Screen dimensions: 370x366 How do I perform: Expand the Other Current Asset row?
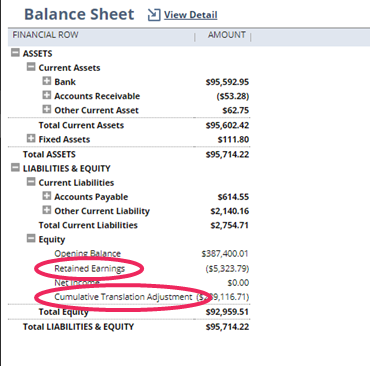click(47, 109)
